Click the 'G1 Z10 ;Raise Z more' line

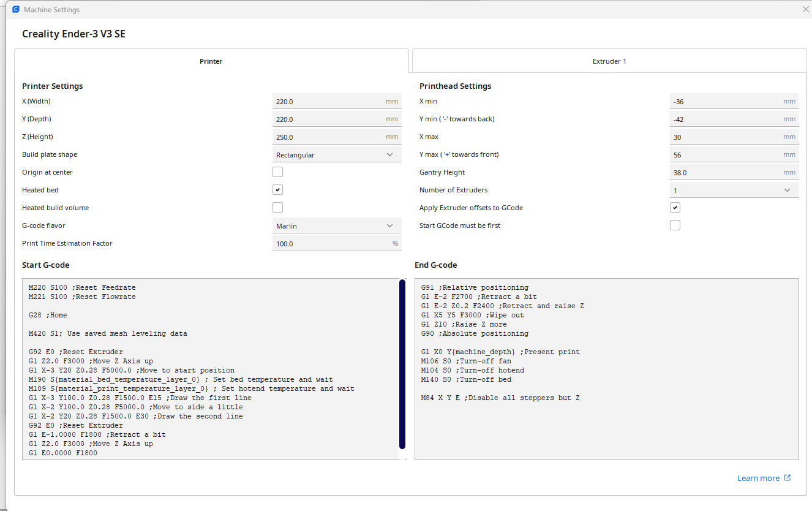pos(464,324)
